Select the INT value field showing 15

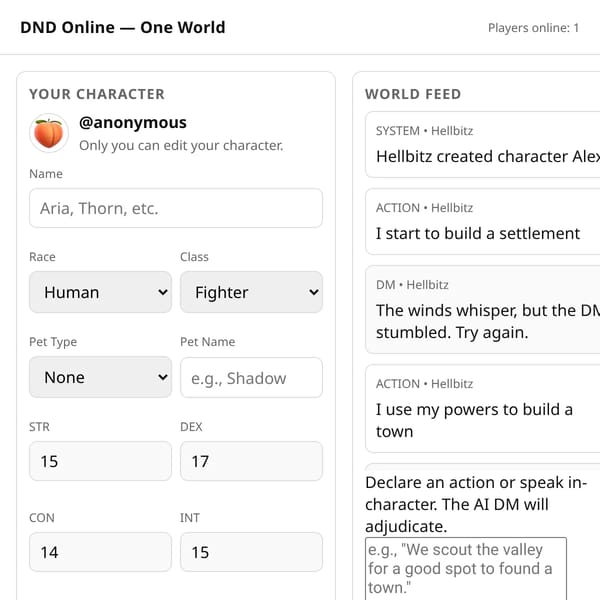coord(251,552)
